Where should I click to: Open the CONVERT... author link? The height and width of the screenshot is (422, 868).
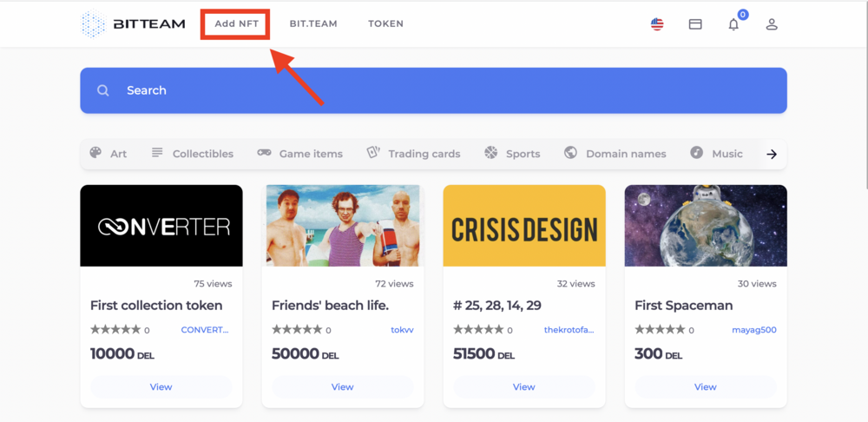205,329
